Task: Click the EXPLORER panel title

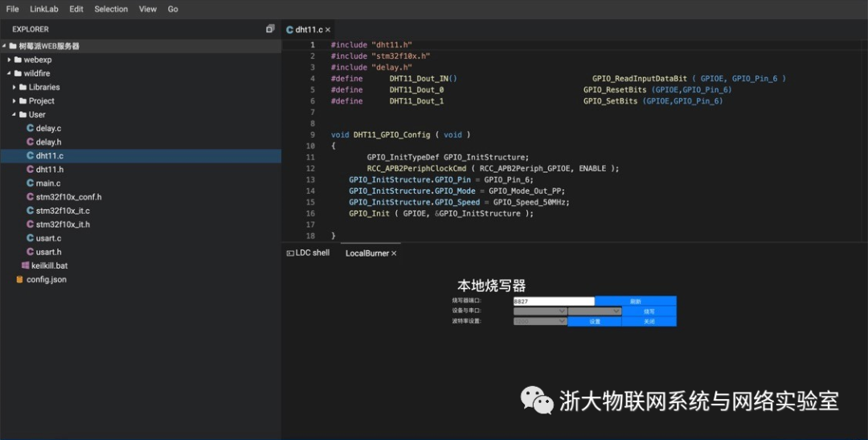Action: coord(31,30)
